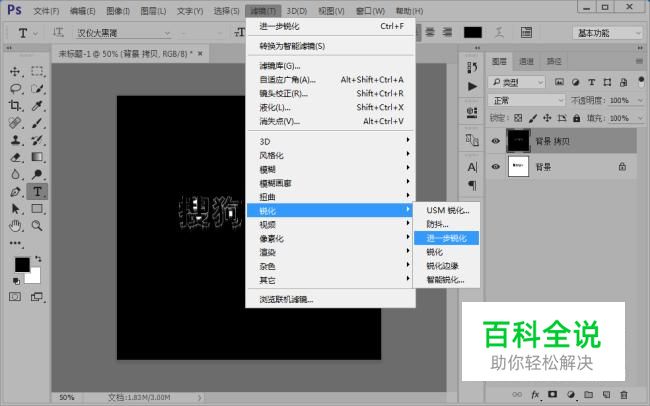Hide the 背景 拷贝 layer
650x406 pixels.
495,141
